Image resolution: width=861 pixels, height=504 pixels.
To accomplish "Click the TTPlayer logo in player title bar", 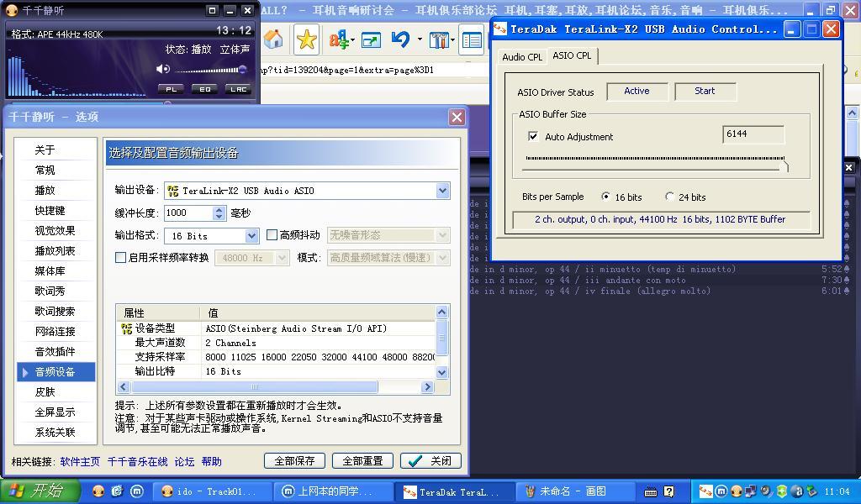I will pos(11,10).
